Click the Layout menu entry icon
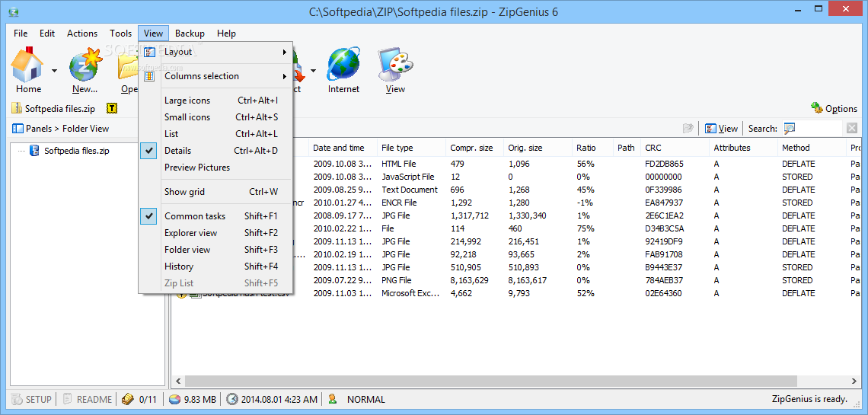This screenshot has width=868, height=415. pyautogui.click(x=149, y=52)
